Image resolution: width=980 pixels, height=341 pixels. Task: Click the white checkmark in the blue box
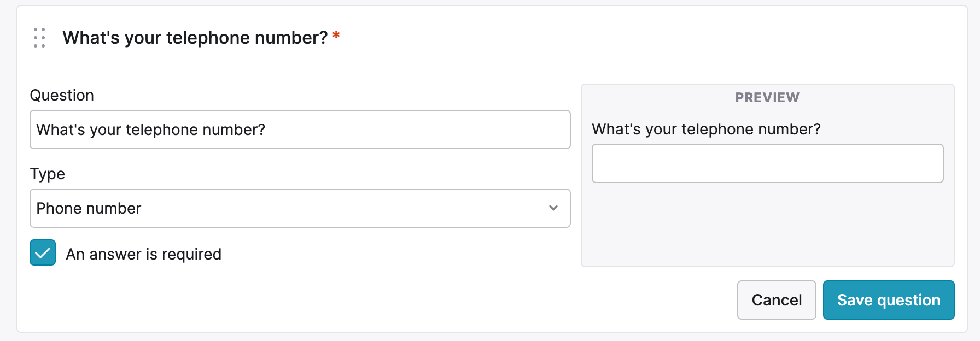tap(43, 252)
